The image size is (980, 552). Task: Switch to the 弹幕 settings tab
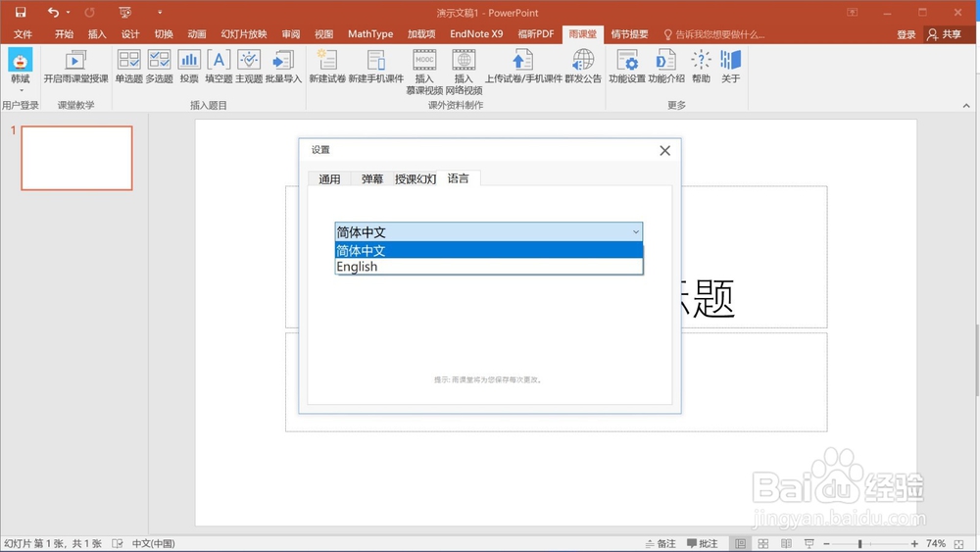pyautogui.click(x=371, y=178)
